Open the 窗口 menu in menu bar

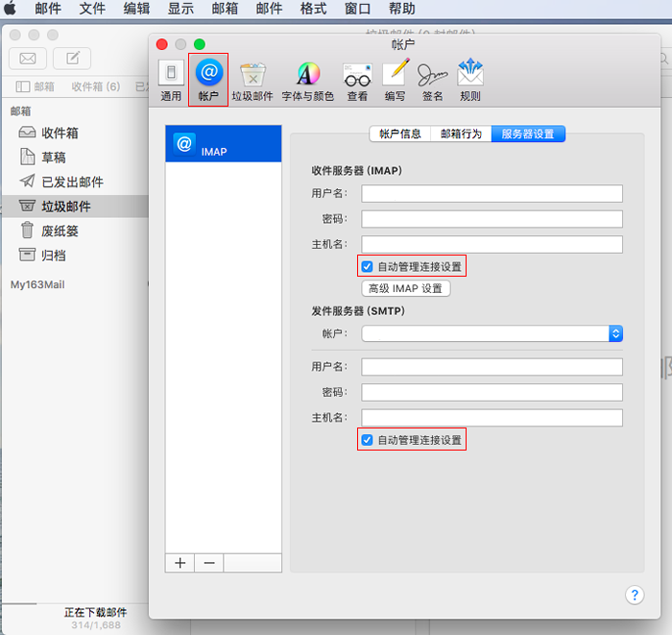357,8
